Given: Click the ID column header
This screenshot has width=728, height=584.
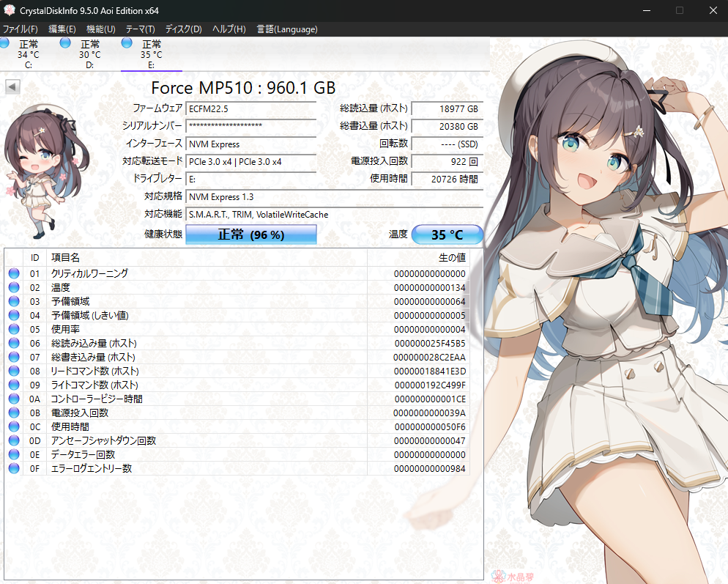Looking at the screenshot, I should 35,258.
